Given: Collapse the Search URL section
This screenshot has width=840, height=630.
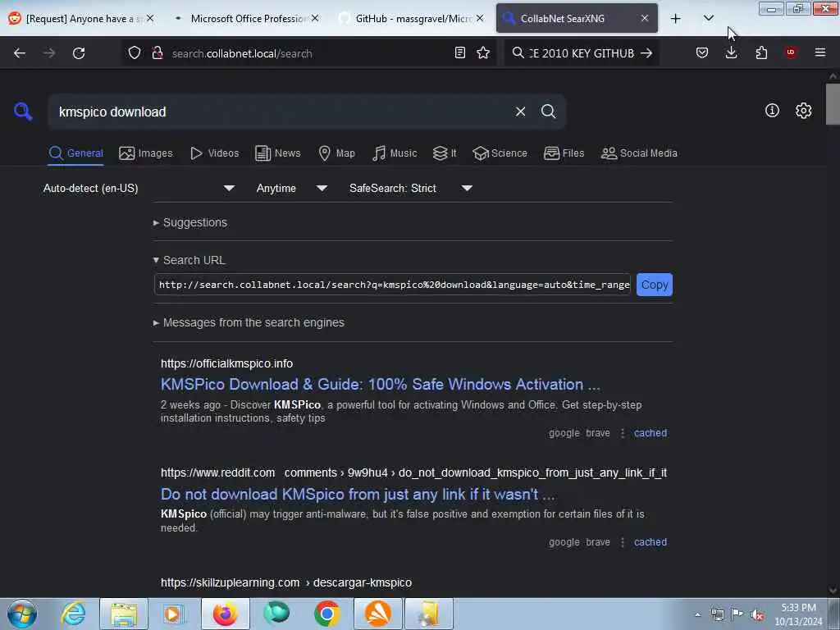Looking at the screenshot, I should click(189, 260).
